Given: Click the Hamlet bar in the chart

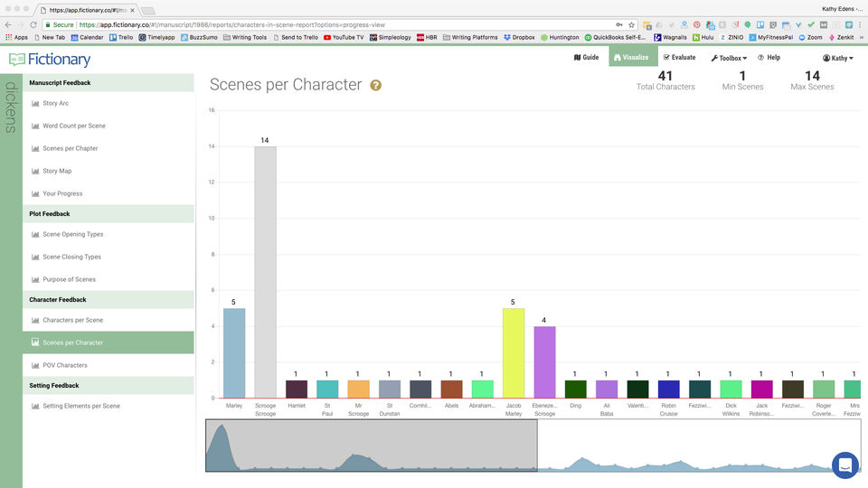Looking at the screenshot, I should point(297,389).
